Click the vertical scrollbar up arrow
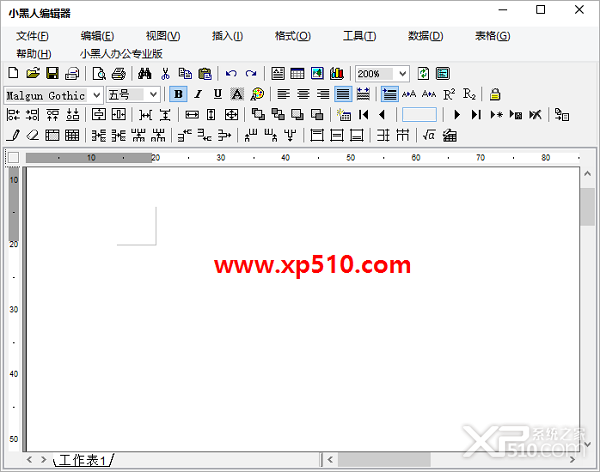Image resolution: width=600 pixels, height=472 pixels. pyautogui.click(x=587, y=174)
